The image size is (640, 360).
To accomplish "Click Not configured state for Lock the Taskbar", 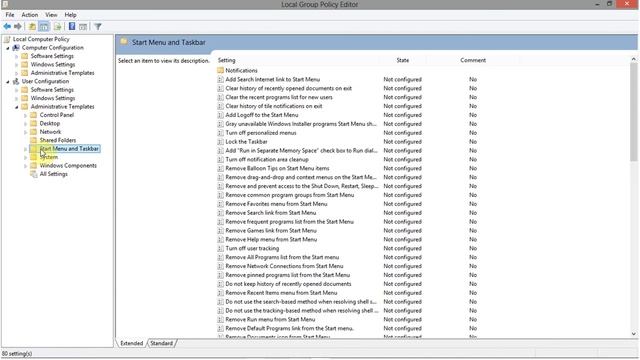I will [402, 142].
